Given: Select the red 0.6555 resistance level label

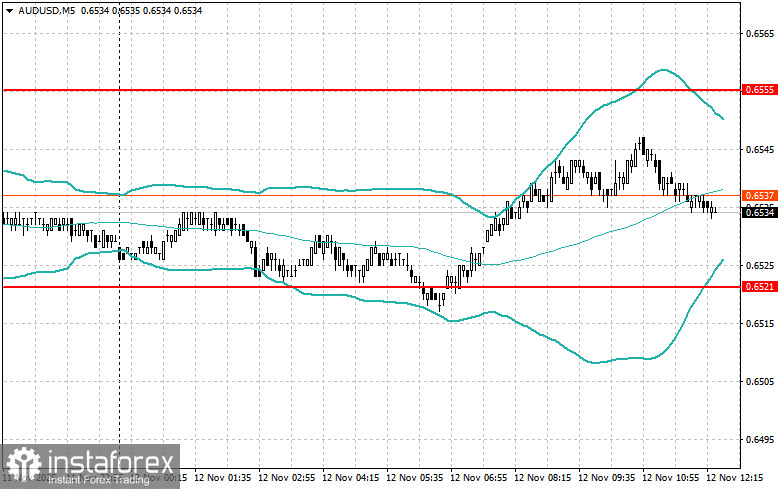Looking at the screenshot, I should (x=759, y=90).
